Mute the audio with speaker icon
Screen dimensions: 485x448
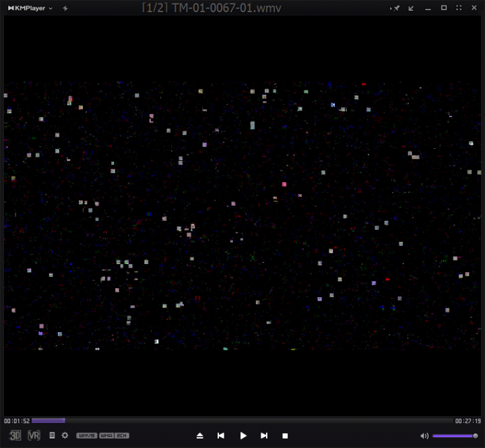424,436
